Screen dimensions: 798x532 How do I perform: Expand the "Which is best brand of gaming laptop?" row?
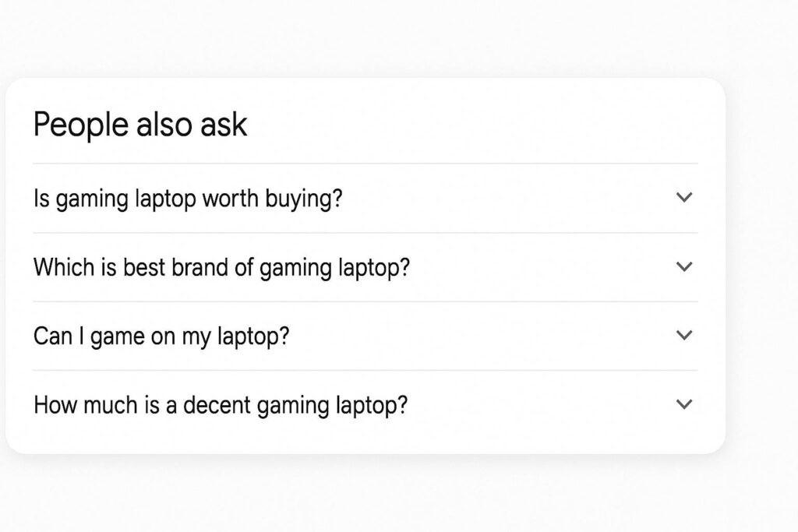point(365,268)
